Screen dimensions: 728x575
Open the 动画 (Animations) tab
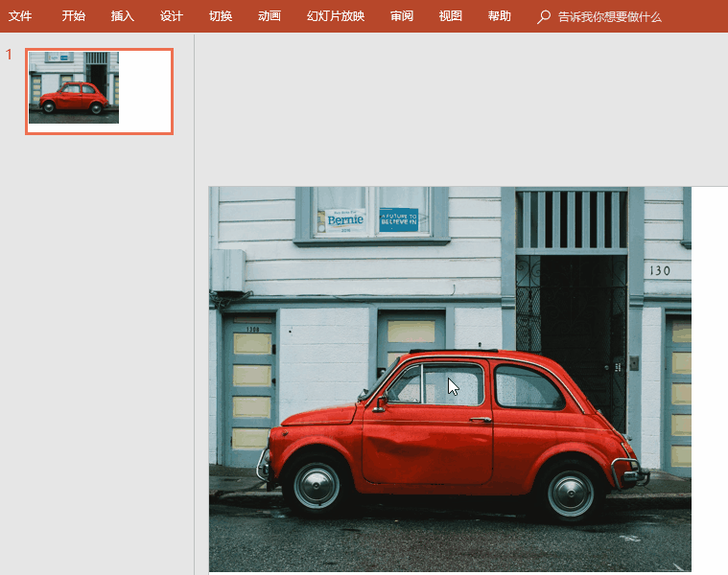pos(270,16)
